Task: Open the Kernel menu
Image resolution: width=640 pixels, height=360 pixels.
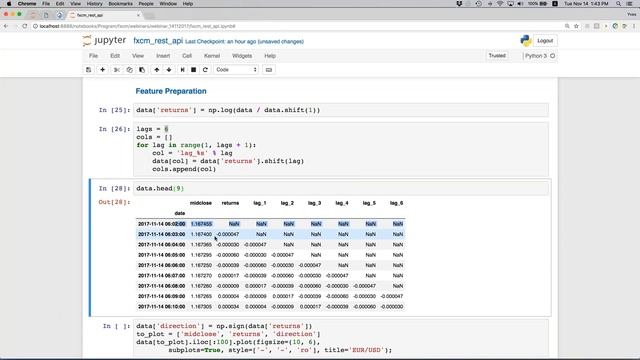Action: coord(212,56)
